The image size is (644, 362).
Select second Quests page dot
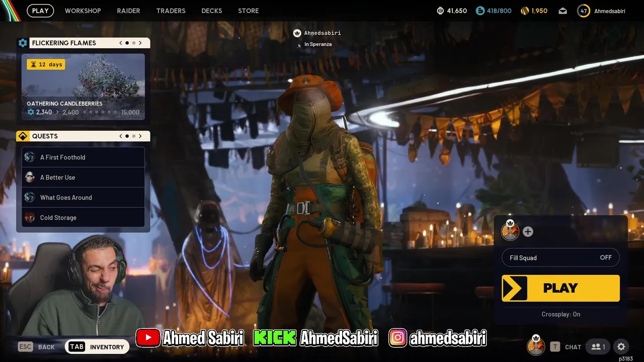(x=133, y=136)
